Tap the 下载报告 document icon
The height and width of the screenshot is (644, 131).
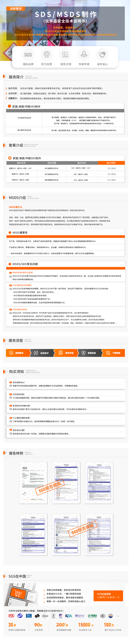click(x=108, y=353)
